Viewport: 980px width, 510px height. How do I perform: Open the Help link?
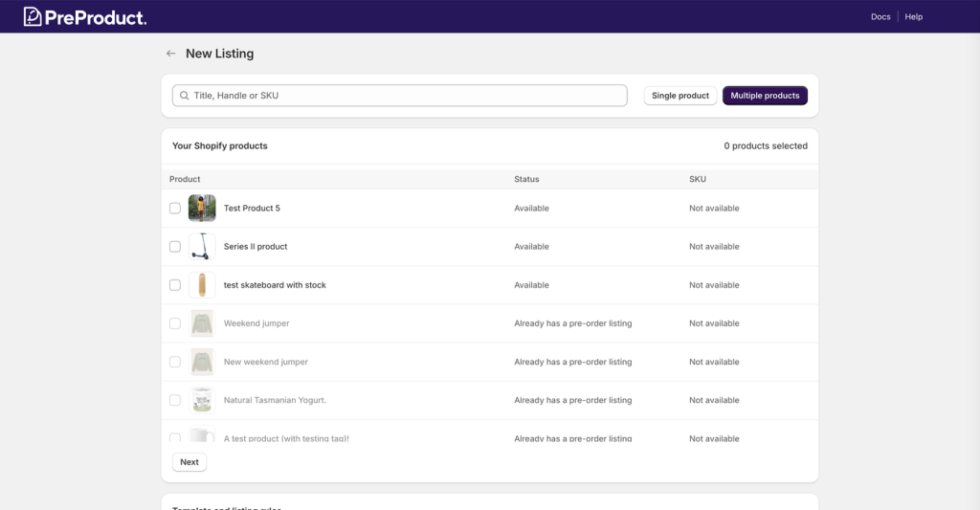[x=913, y=17]
